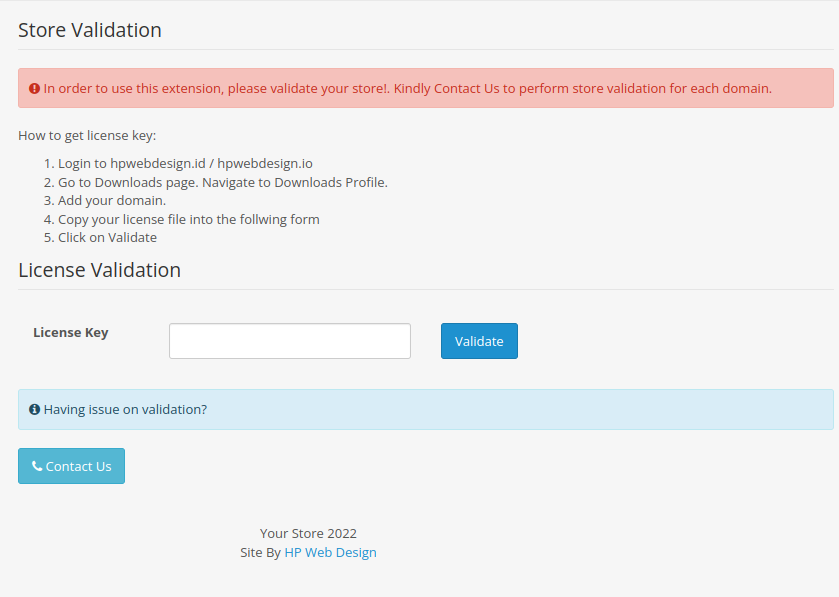The height and width of the screenshot is (597, 839).
Task: Click step 4 'Copy your license file' text
Action: (x=188, y=219)
